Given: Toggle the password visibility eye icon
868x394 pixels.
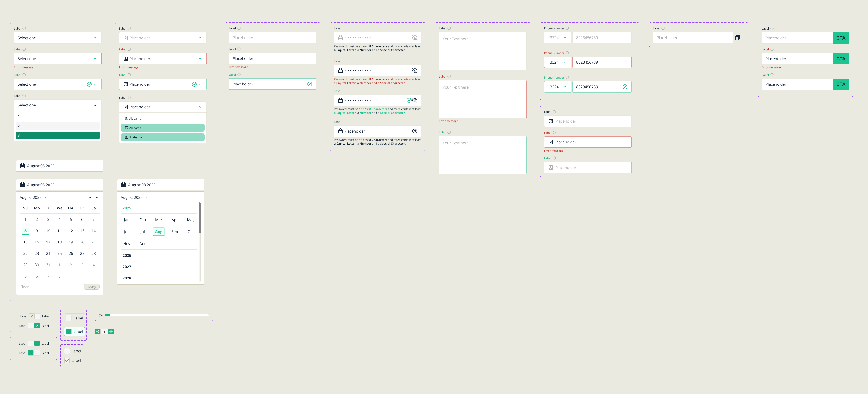Looking at the screenshot, I should pos(414,37).
